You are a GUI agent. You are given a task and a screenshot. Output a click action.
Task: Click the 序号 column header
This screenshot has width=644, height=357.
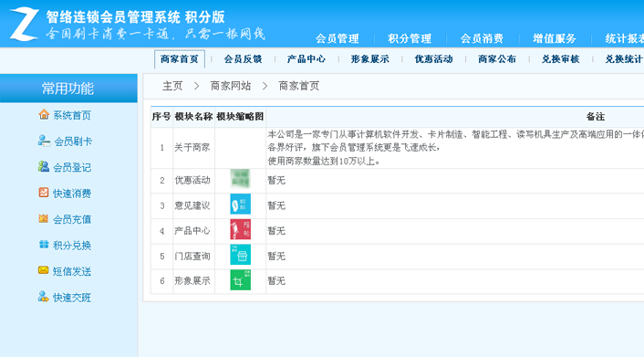coord(161,117)
